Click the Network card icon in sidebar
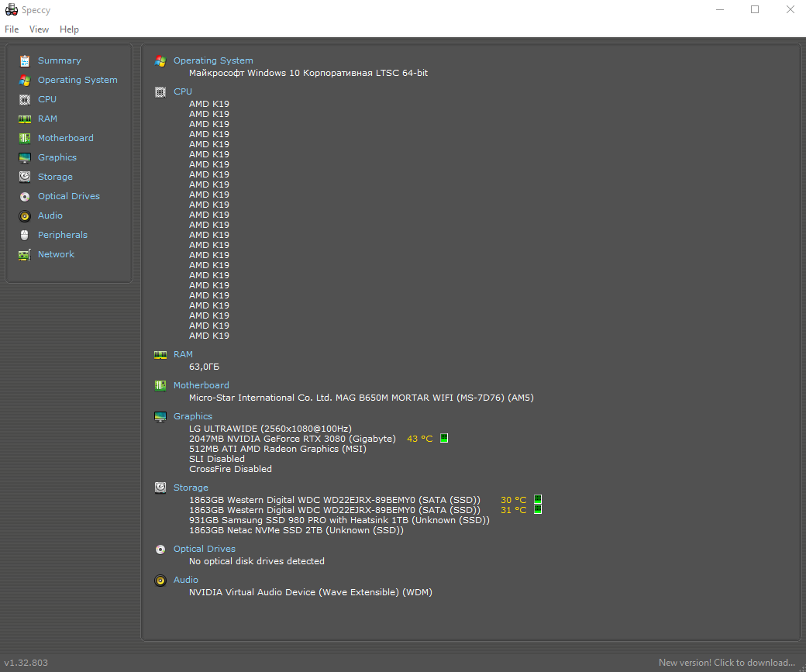The image size is (806, 672). pyautogui.click(x=25, y=254)
